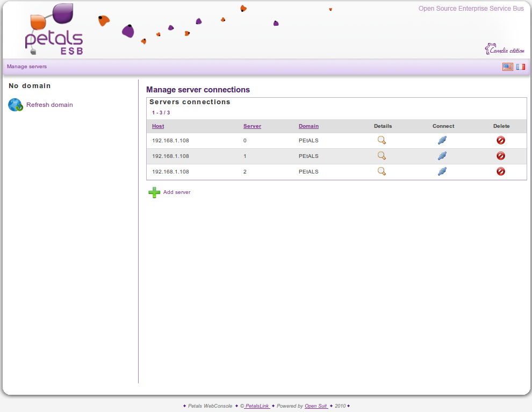Open the PetalsLink footer link
The width and height of the screenshot is (532, 412).
click(x=256, y=406)
